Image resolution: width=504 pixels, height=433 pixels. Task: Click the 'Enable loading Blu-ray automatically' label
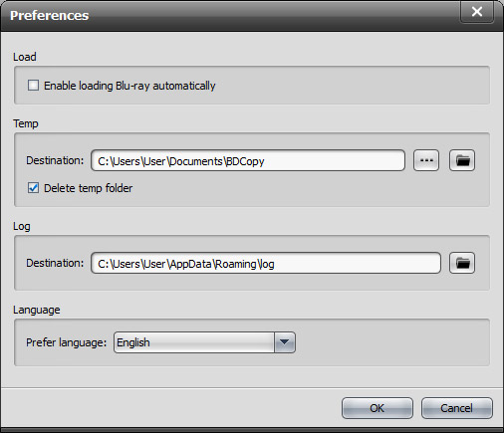coord(129,86)
